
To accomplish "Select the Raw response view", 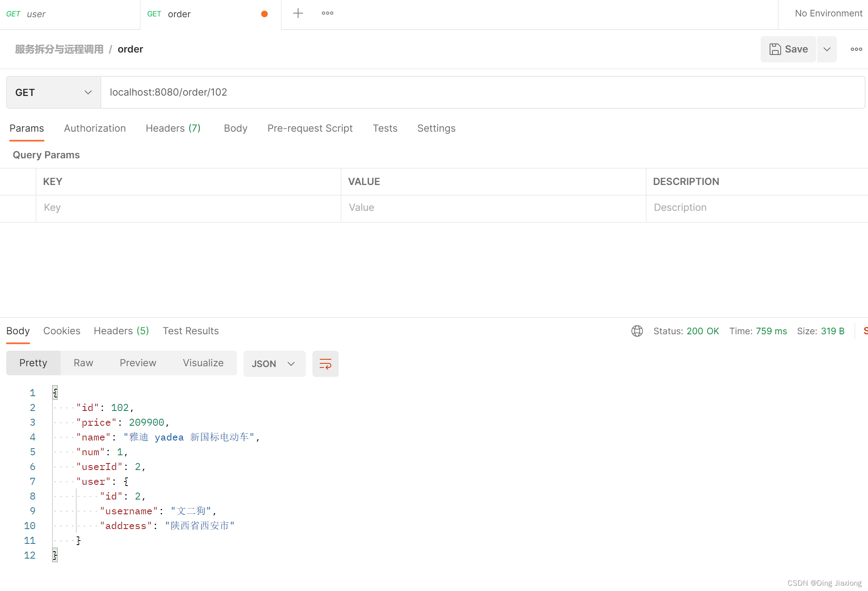I will tap(83, 363).
